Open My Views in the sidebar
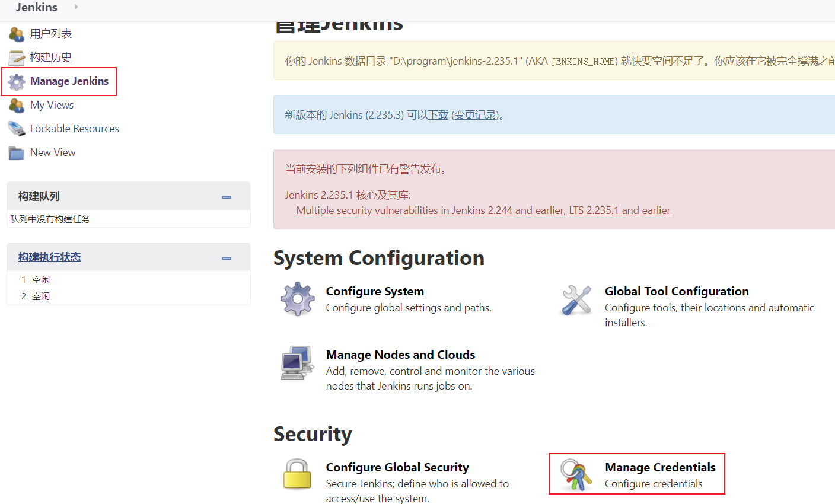 point(52,105)
